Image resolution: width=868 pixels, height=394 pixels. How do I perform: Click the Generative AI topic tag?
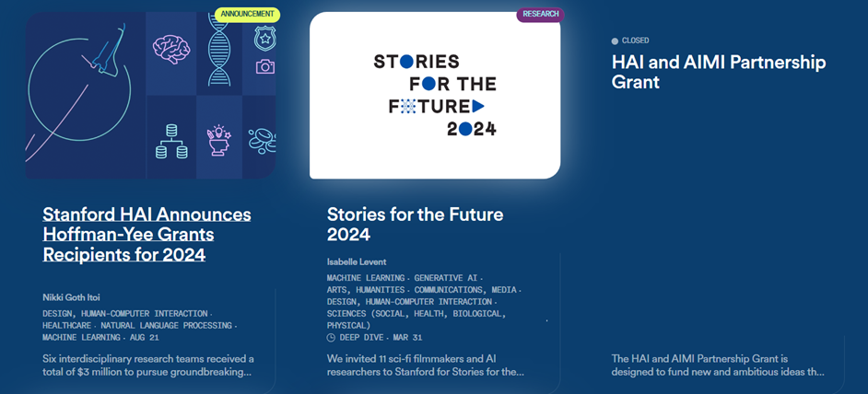point(446,278)
